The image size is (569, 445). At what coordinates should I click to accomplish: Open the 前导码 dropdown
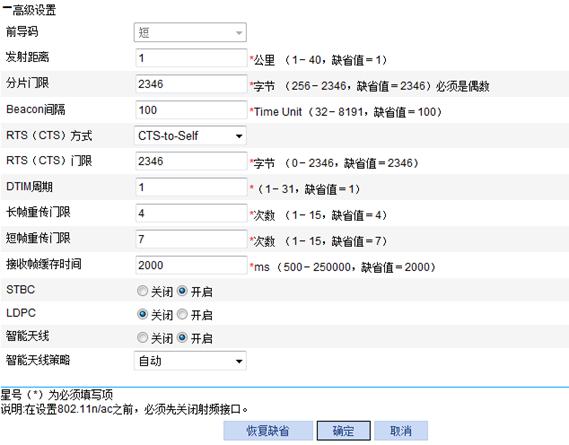pyautogui.click(x=190, y=32)
